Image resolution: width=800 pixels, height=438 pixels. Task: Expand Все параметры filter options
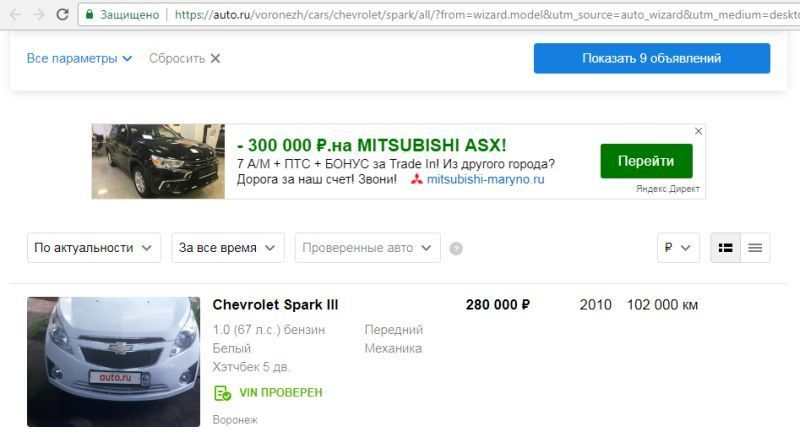pyautogui.click(x=79, y=58)
